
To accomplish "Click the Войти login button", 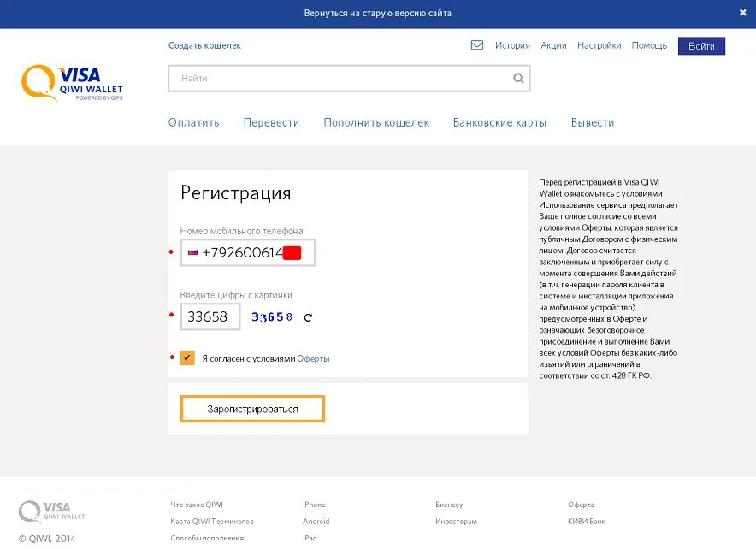I will pyautogui.click(x=701, y=46).
